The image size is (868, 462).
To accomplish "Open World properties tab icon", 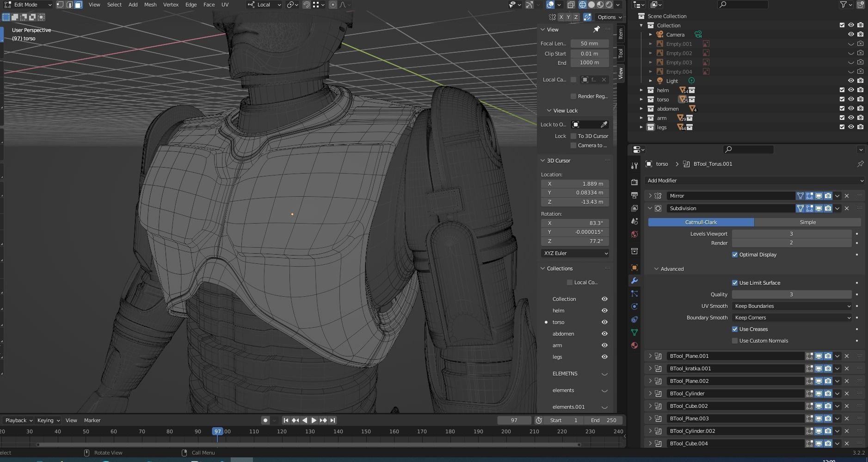I will click(634, 234).
